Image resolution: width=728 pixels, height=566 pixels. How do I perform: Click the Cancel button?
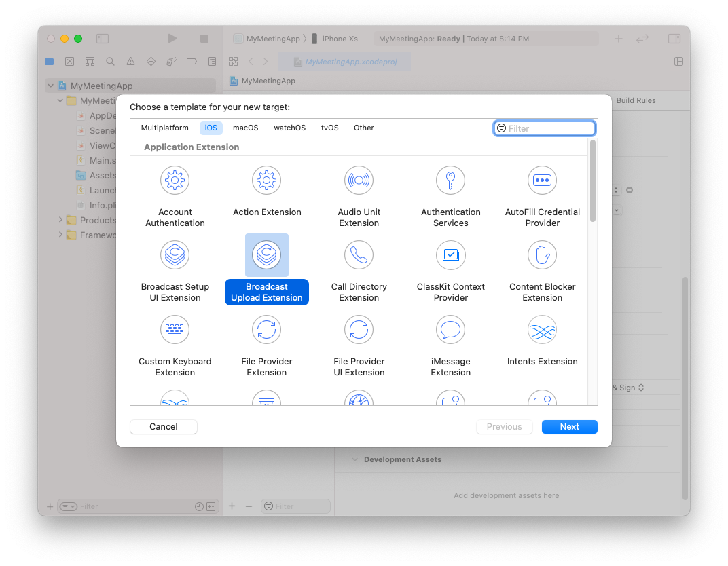click(x=164, y=426)
